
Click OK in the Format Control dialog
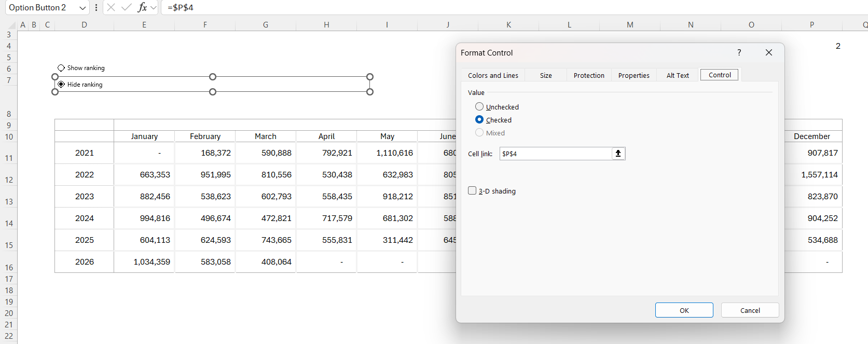click(x=684, y=310)
